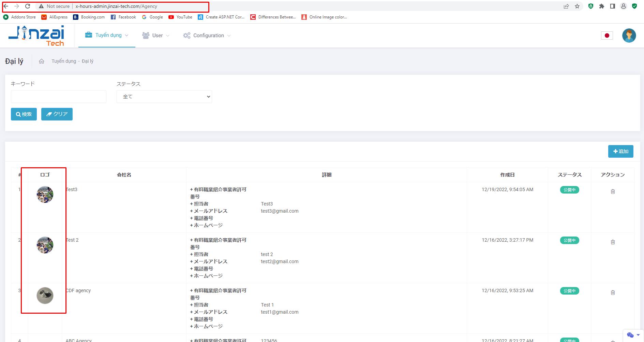This screenshot has width=644, height=342.
Task: Open the User menu
Action: 156,35
